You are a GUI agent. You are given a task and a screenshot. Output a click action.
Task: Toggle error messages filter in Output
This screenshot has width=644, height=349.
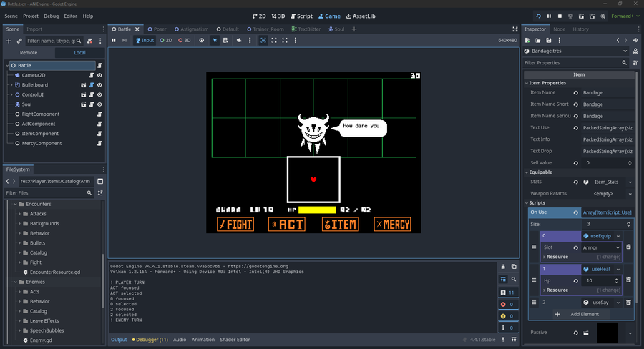(507, 304)
